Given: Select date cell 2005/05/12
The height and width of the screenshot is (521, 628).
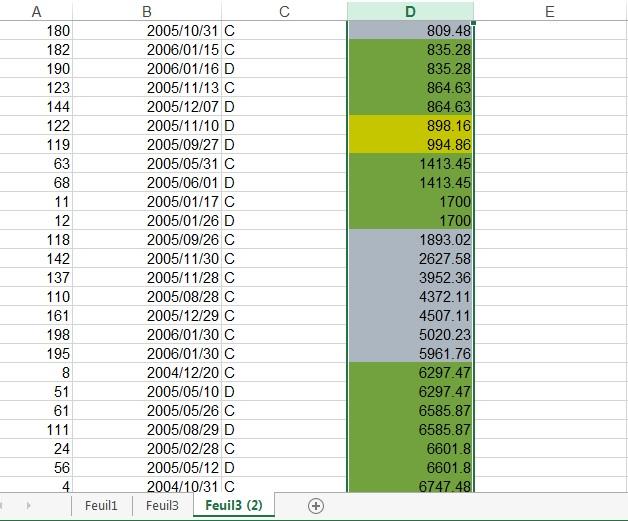Looking at the screenshot, I should click(147, 467).
